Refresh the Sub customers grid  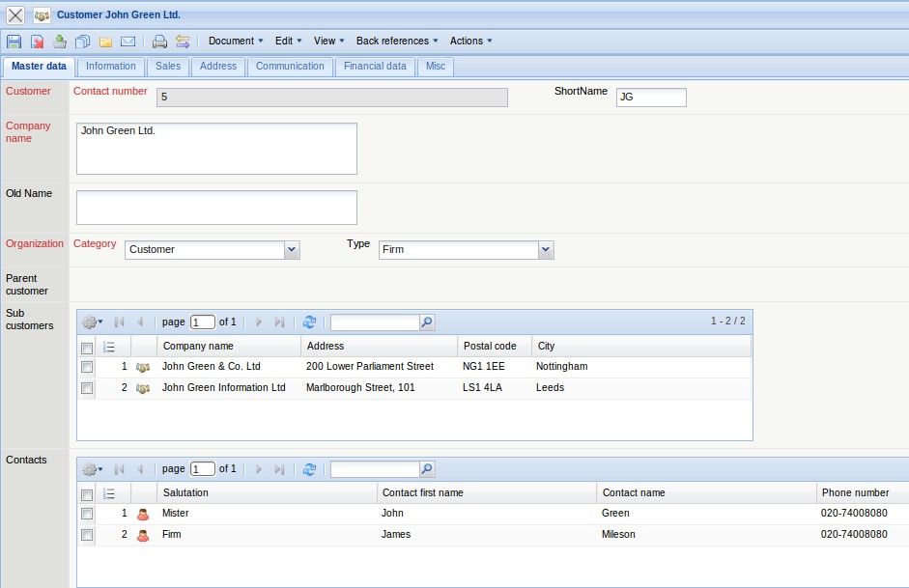309,322
